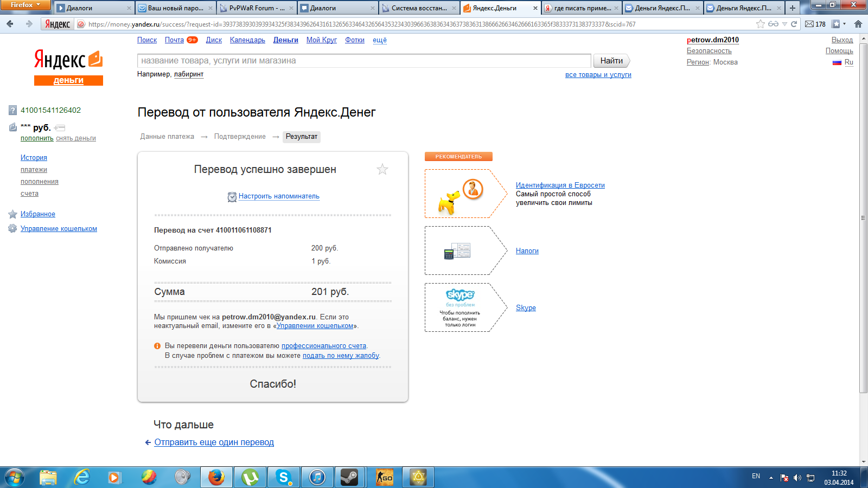Open 'Управление кошельком' in sidebar

[x=59, y=229]
